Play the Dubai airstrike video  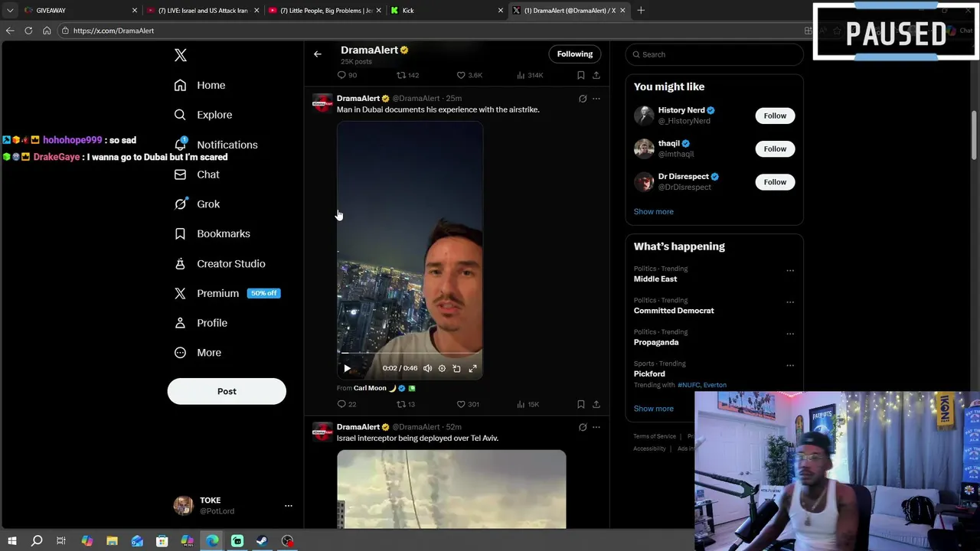tap(347, 368)
